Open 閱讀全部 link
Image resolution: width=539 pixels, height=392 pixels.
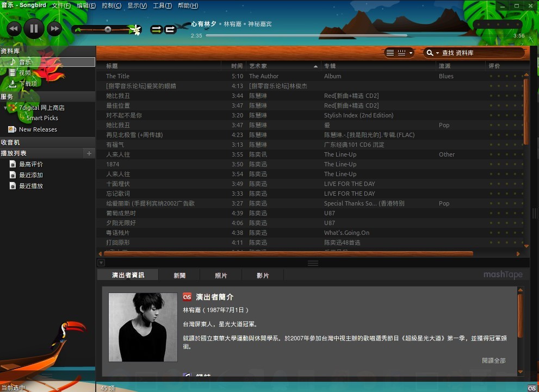[x=494, y=360]
